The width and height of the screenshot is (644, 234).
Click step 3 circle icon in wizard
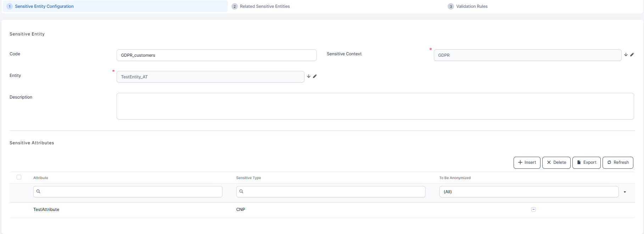click(450, 6)
